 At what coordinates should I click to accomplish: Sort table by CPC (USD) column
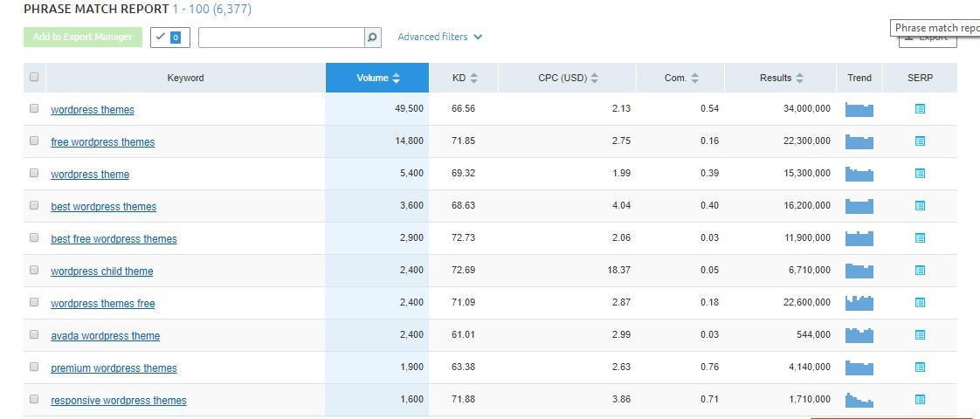coord(568,78)
